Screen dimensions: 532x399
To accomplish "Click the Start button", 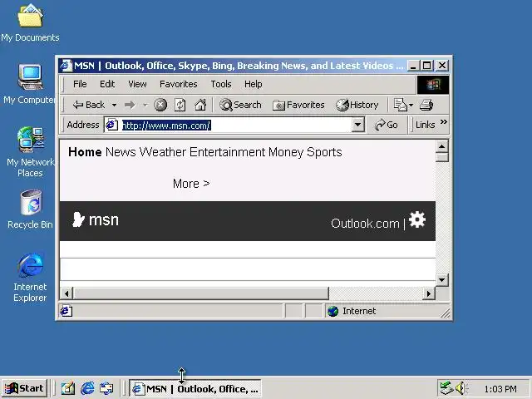I will point(24,388).
